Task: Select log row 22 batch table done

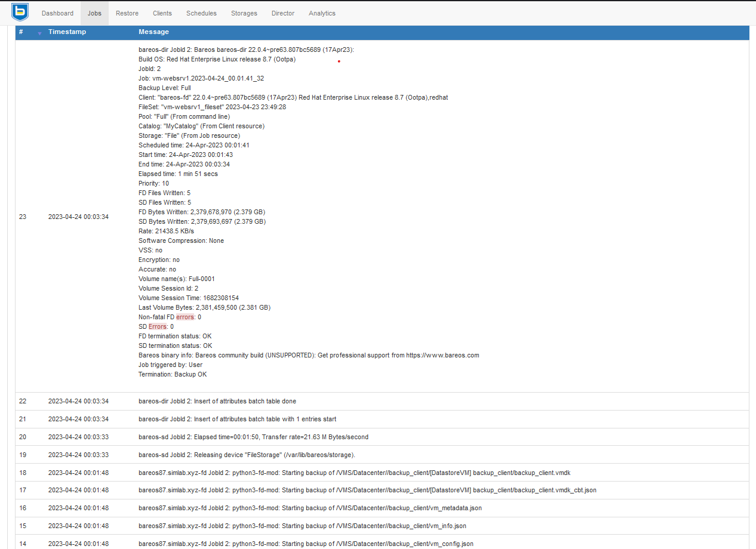Action: click(217, 401)
